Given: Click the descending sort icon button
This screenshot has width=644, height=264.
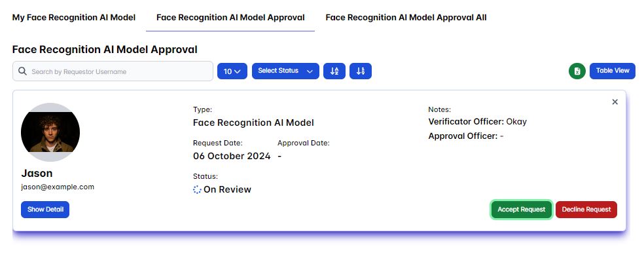Looking at the screenshot, I should (x=361, y=71).
